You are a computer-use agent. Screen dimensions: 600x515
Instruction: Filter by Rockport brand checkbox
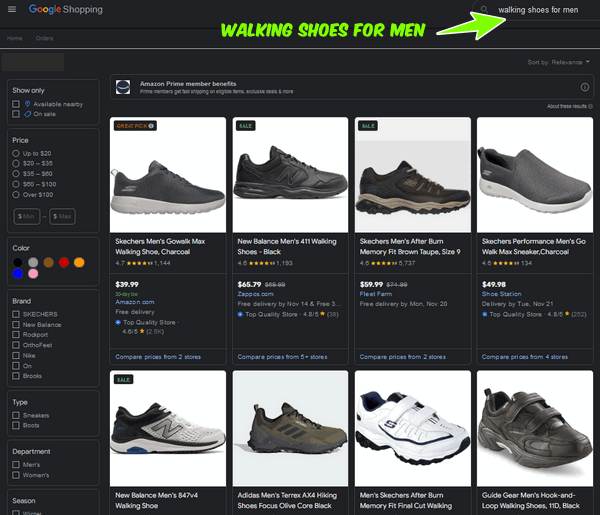coord(16,334)
